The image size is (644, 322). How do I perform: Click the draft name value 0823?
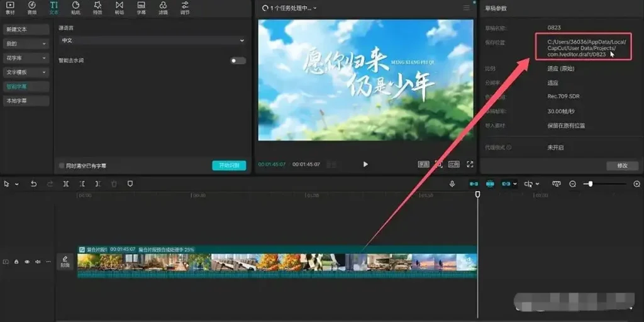click(554, 28)
